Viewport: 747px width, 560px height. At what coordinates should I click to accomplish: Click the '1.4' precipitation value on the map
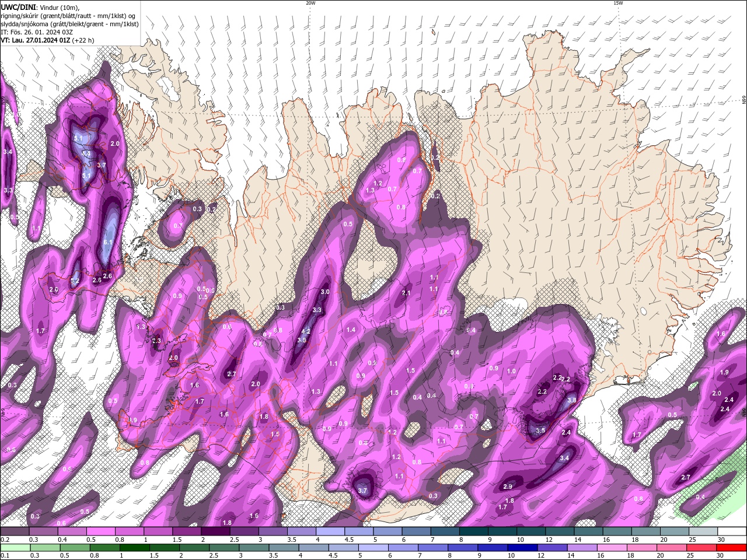click(x=351, y=330)
